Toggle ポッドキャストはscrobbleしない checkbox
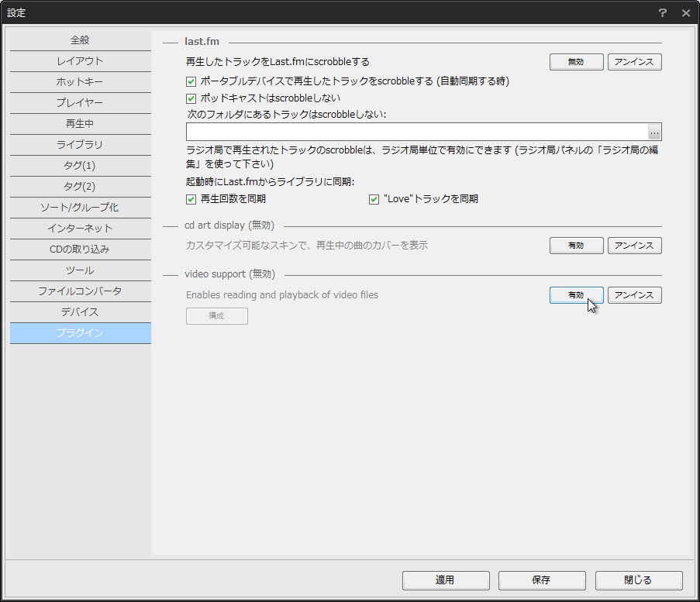This screenshot has height=602, width=700. pyautogui.click(x=191, y=98)
